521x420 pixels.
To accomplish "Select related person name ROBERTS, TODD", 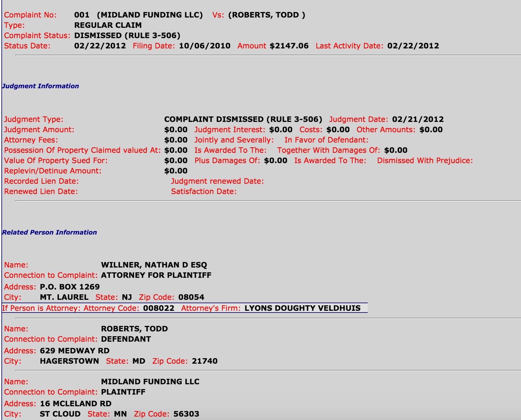I will tap(134, 329).
